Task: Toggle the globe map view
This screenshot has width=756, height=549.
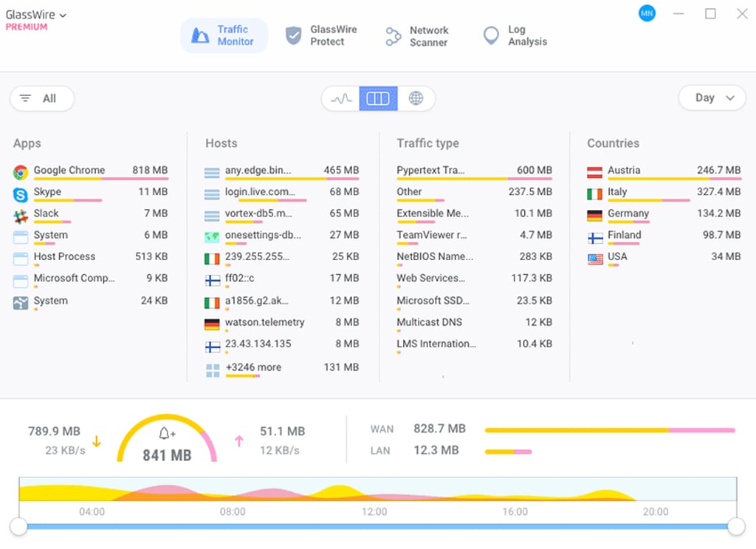Action: (x=417, y=98)
